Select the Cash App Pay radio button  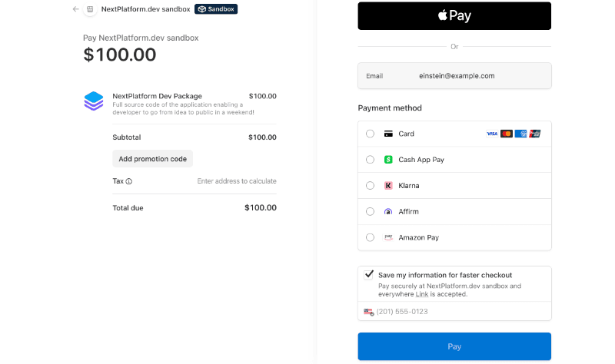click(371, 160)
